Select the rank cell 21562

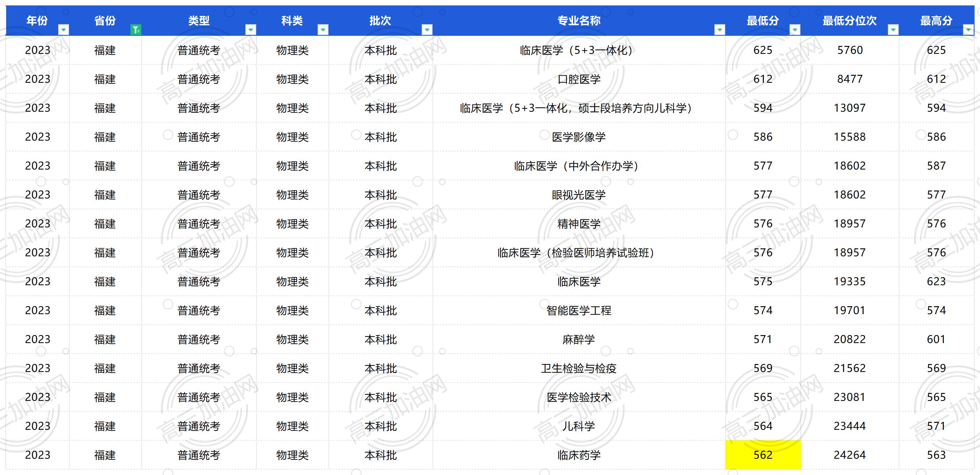[x=850, y=368]
